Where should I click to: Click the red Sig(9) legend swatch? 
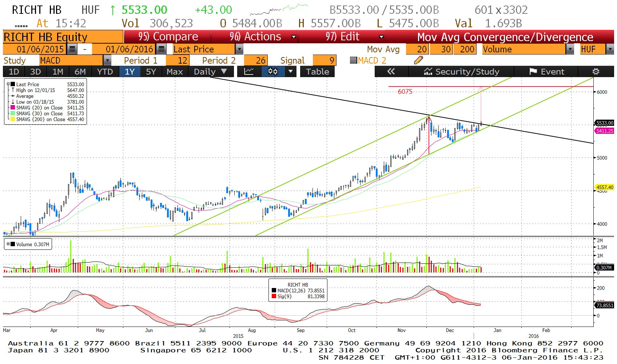pos(274,296)
